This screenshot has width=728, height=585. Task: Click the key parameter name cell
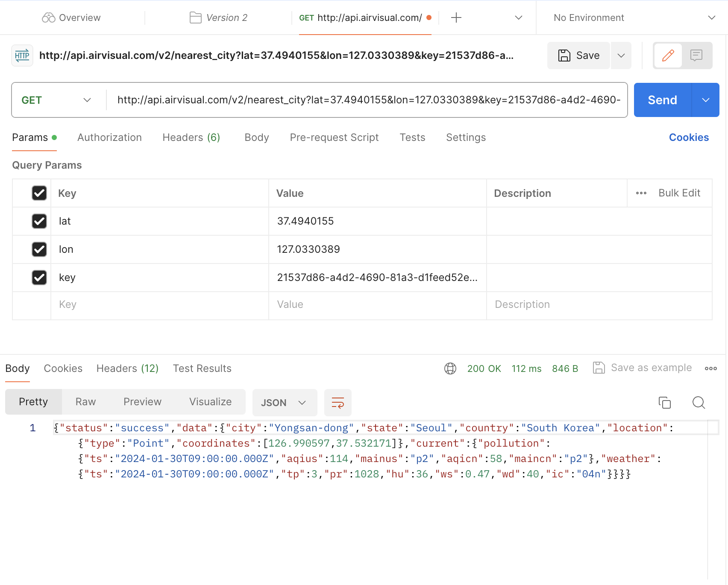pos(160,278)
